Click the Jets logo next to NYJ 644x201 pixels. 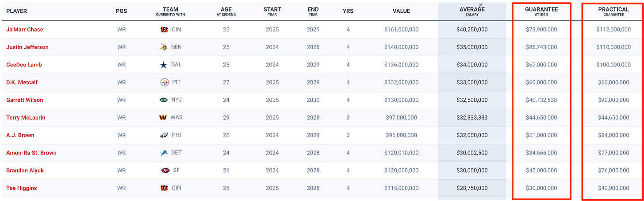164,100
